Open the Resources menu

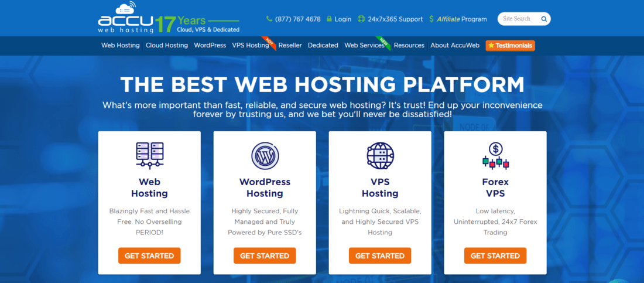coord(409,45)
